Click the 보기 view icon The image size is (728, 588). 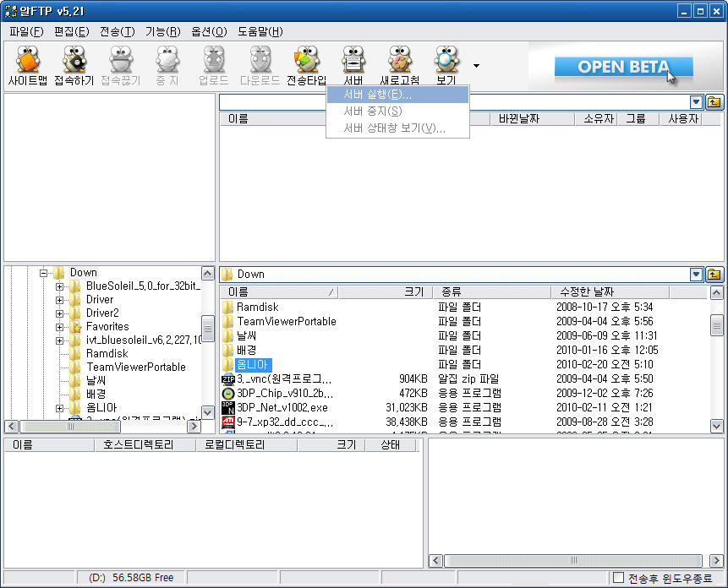[446, 65]
